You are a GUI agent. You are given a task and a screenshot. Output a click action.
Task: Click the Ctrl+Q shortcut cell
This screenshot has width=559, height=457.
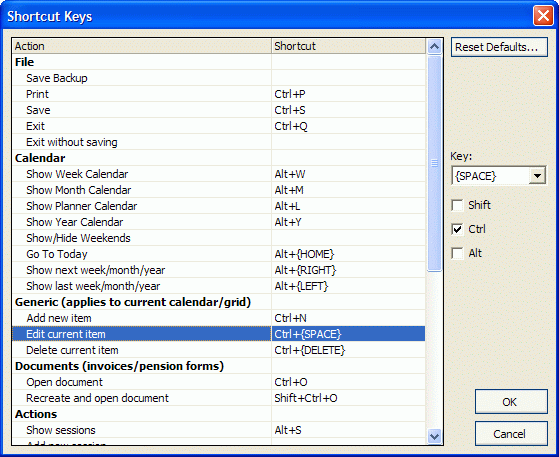(349, 126)
